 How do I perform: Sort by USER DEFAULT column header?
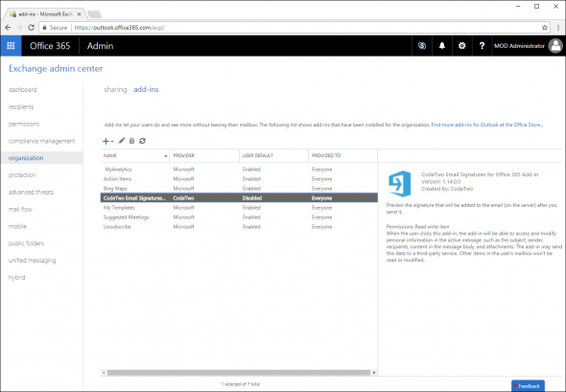coord(273,155)
